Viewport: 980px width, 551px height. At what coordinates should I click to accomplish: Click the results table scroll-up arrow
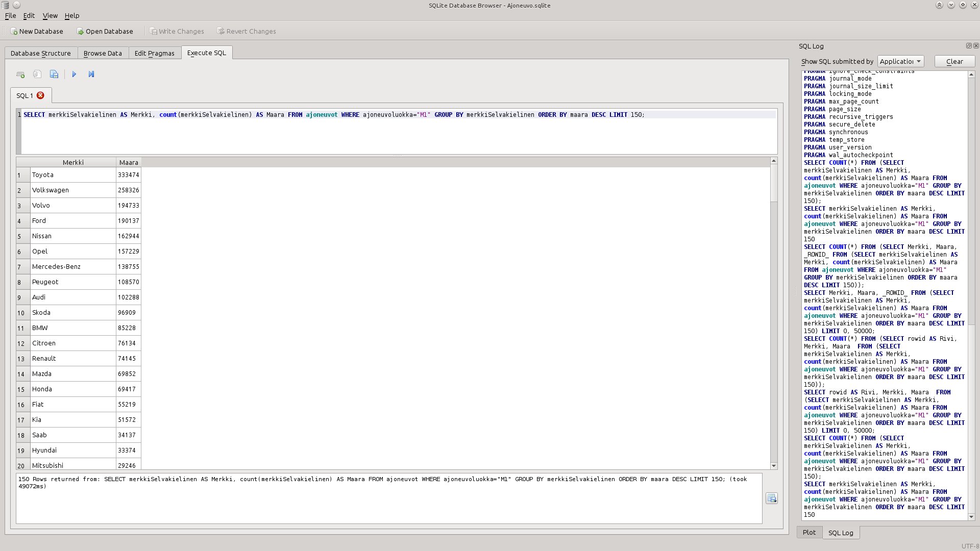[774, 161]
